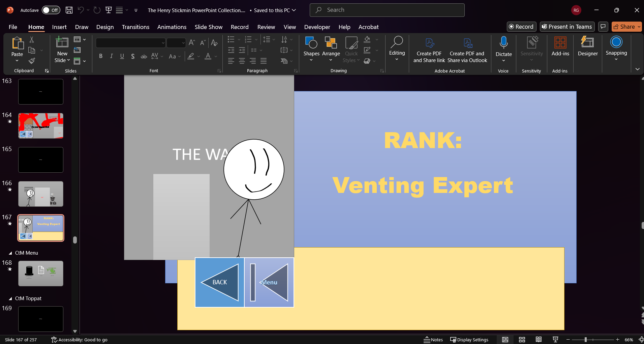Click the Copy icon
644x344 pixels.
click(x=32, y=50)
